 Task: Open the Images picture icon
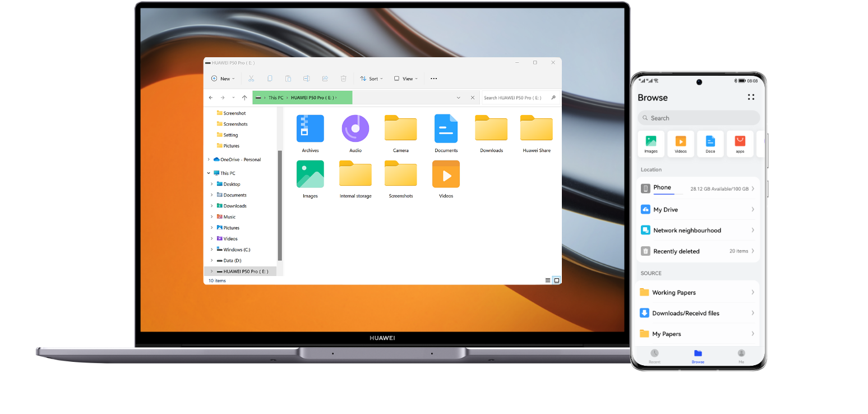pyautogui.click(x=310, y=174)
